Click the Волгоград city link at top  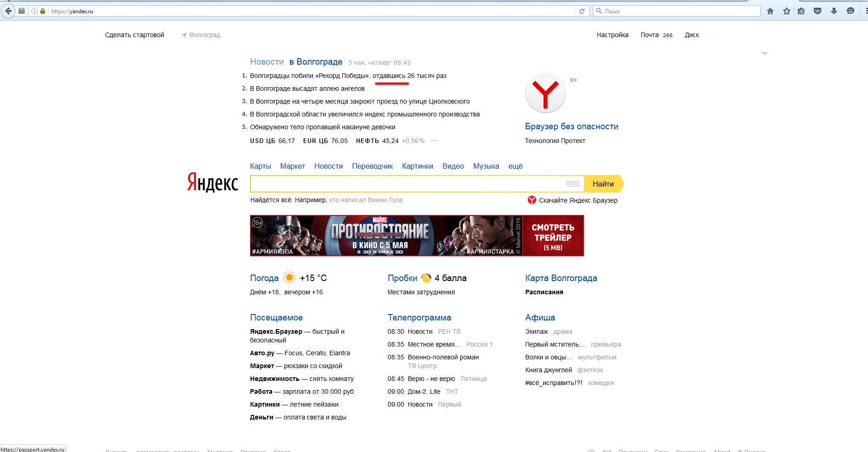pos(205,35)
